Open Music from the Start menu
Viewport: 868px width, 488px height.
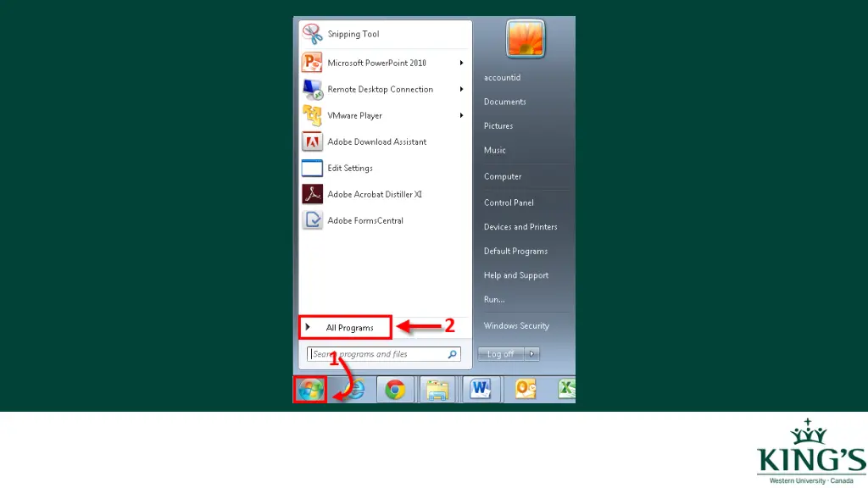pyautogui.click(x=494, y=150)
